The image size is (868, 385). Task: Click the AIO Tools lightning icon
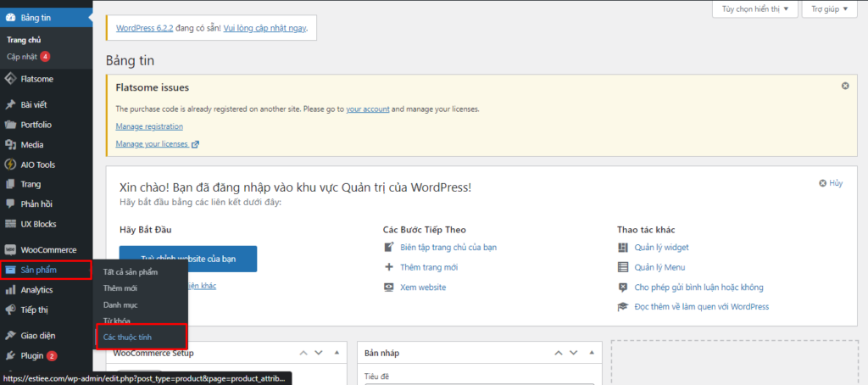pos(10,165)
